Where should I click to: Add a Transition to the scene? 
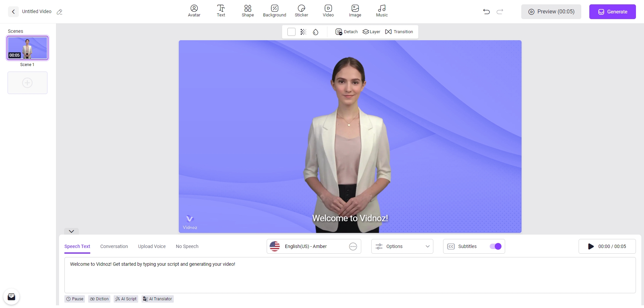(399, 32)
